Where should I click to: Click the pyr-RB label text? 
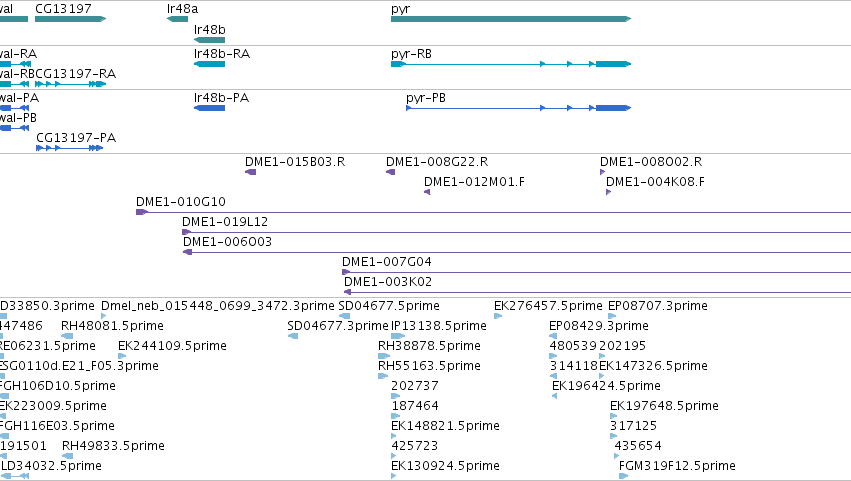(x=411, y=54)
